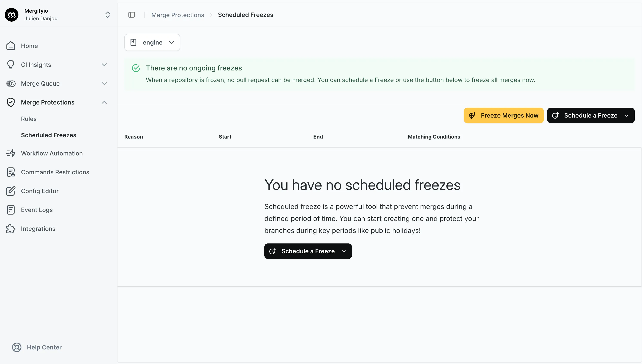Image resolution: width=642 pixels, height=364 pixels.
Task: Click the snowflake icon on Freeze Merges Now
Action: point(472,115)
